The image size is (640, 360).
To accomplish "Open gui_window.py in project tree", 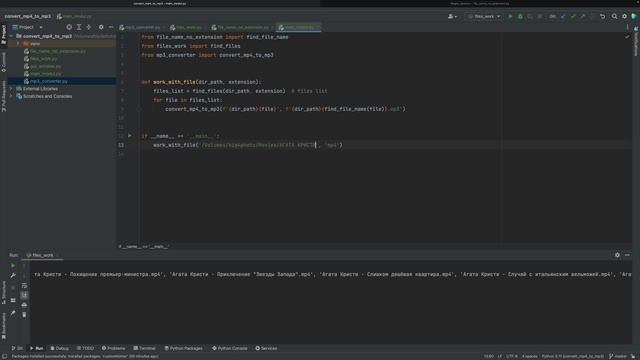I will (42, 66).
